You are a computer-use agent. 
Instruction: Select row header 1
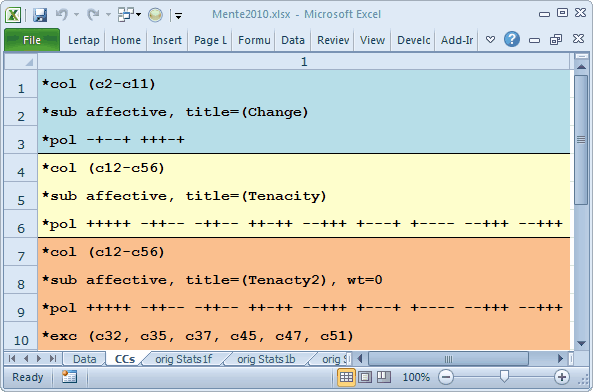[21, 84]
